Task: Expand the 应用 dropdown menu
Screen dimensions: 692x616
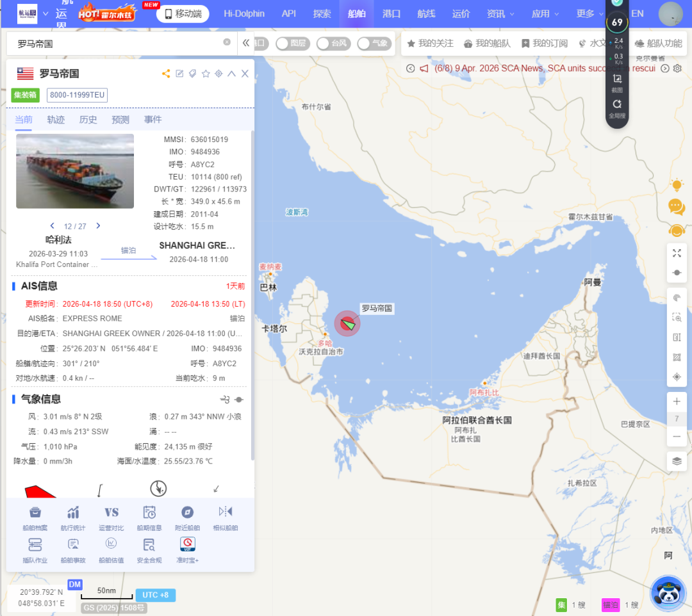Action: pos(545,13)
